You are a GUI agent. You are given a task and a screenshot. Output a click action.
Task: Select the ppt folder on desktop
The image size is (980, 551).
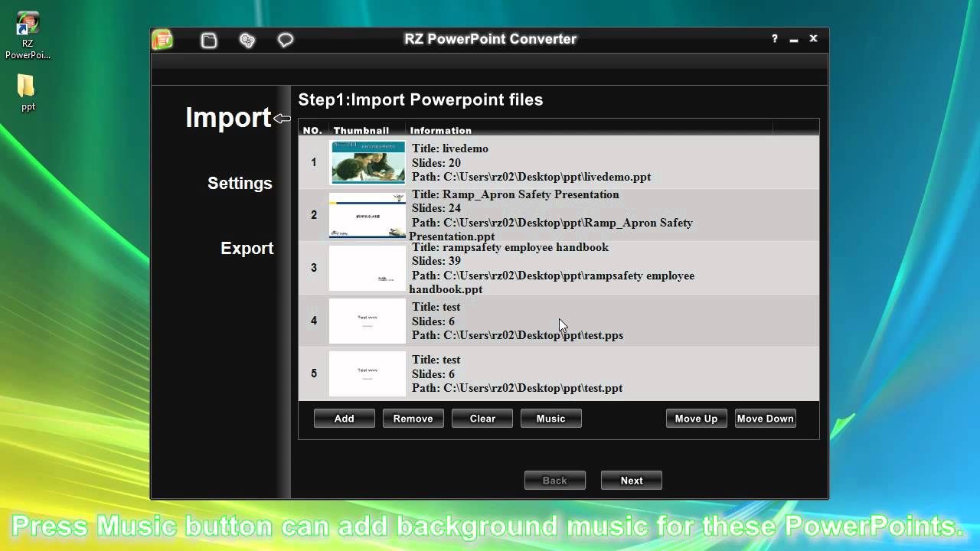point(28,93)
